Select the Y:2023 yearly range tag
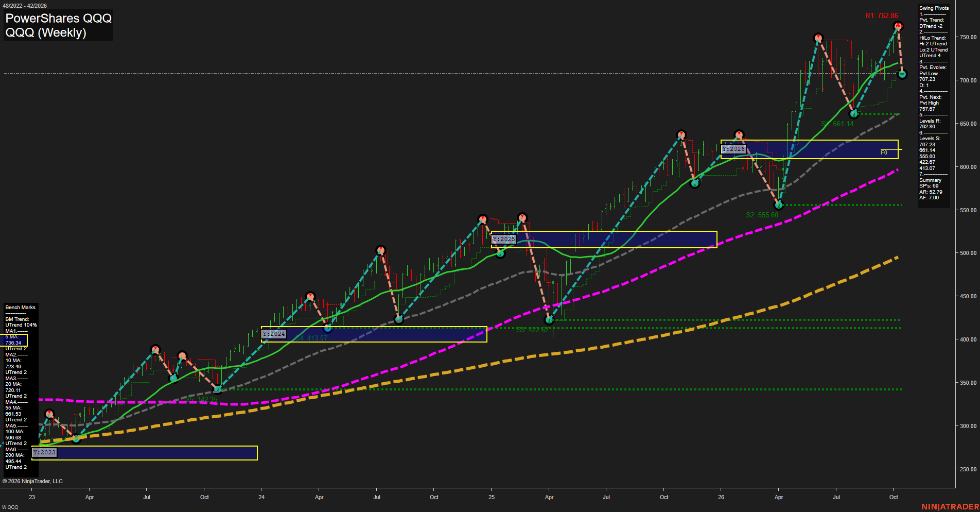Viewport: 980px width, 512px height. click(44, 452)
